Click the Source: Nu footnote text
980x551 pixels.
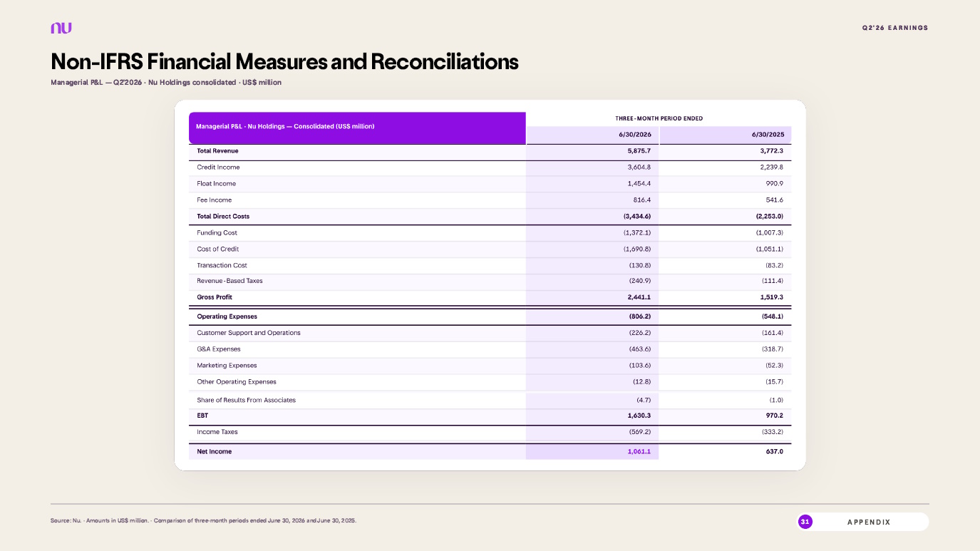click(204, 521)
